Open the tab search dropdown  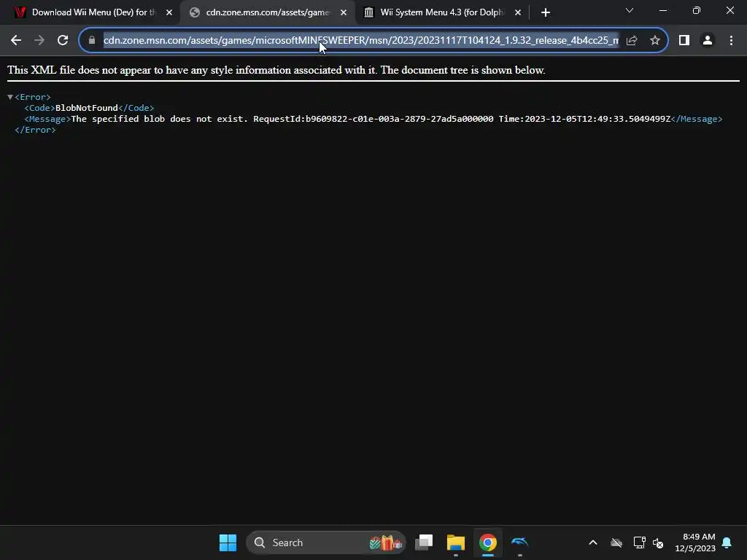tap(630, 10)
